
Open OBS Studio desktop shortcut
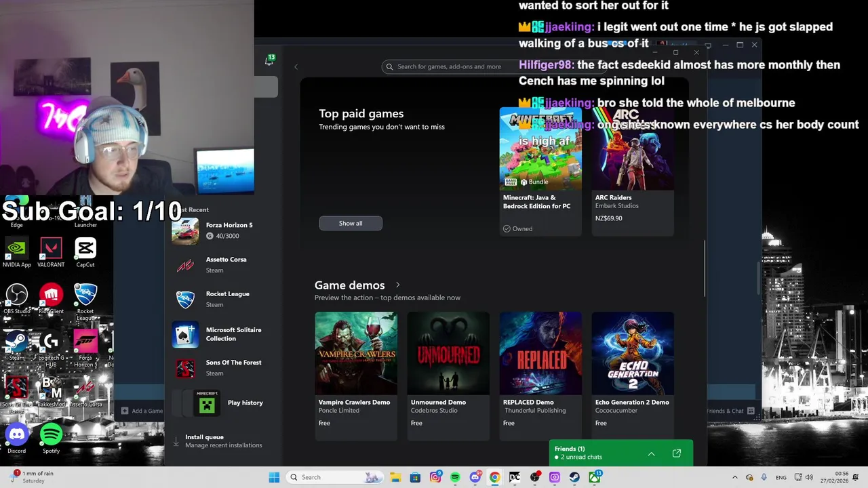[x=17, y=299]
